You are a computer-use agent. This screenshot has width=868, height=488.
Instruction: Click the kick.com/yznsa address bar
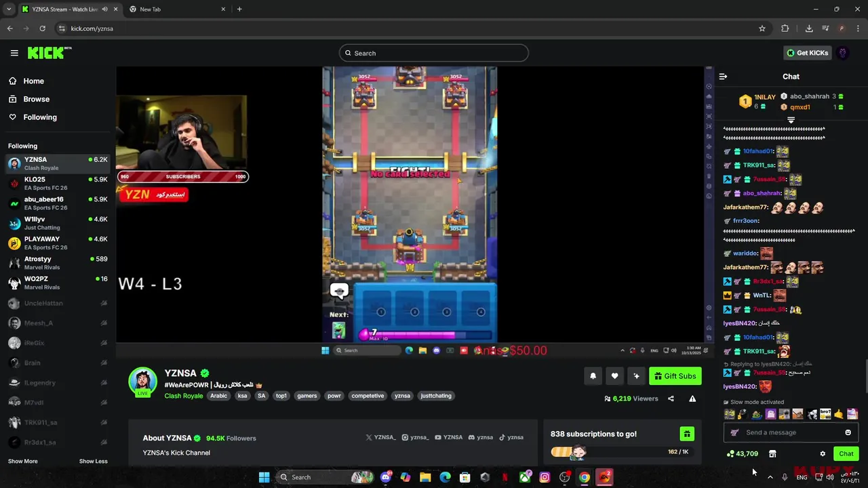click(407, 28)
